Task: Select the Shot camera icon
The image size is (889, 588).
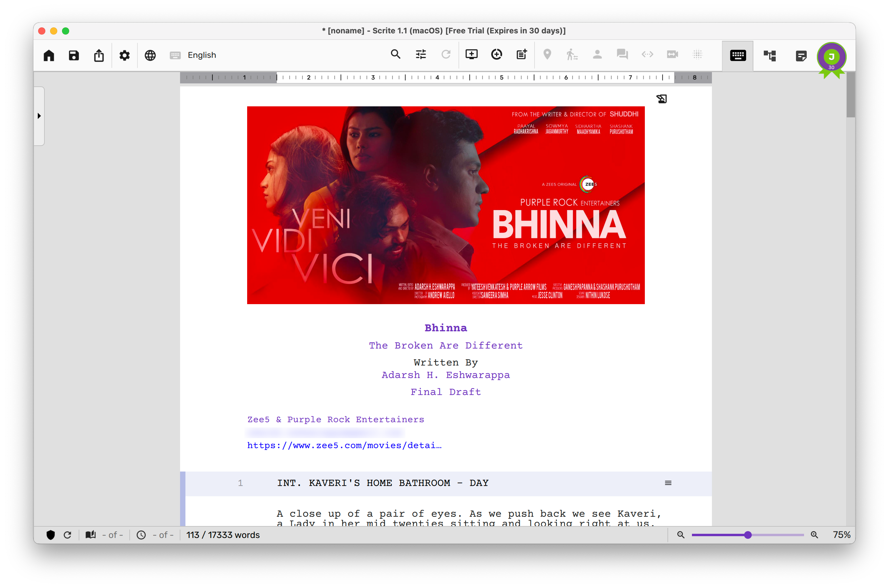Action: pyautogui.click(x=673, y=55)
